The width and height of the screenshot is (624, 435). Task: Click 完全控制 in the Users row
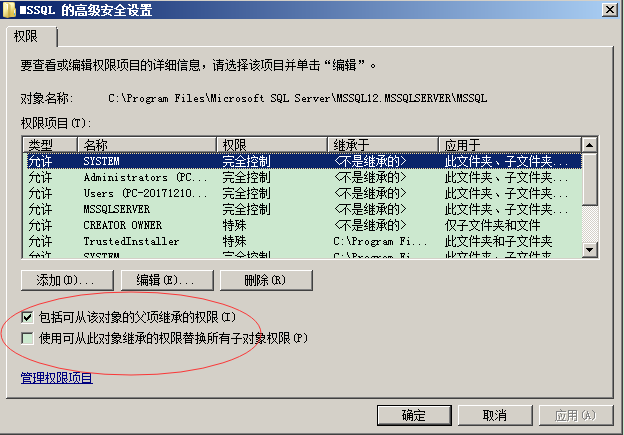coord(246,193)
